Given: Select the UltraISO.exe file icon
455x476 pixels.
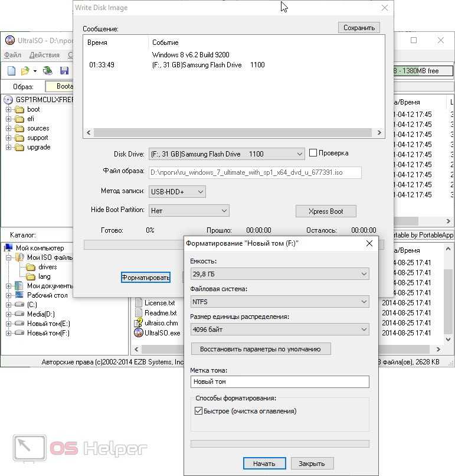Looking at the screenshot, I should [x=139, y=332].
